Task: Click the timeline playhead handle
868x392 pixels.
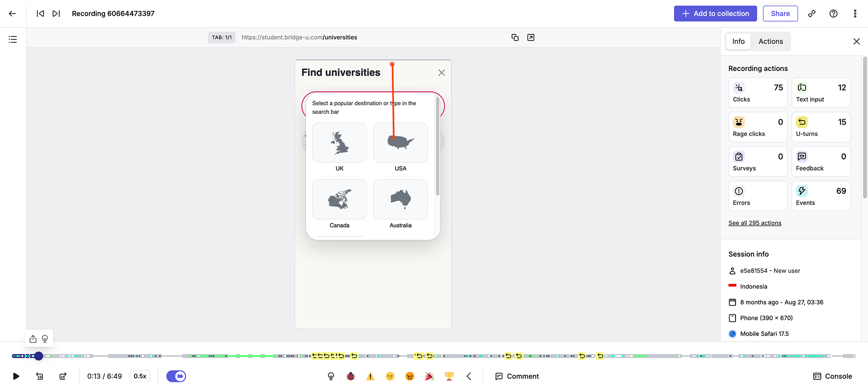Action: [39, 356]
